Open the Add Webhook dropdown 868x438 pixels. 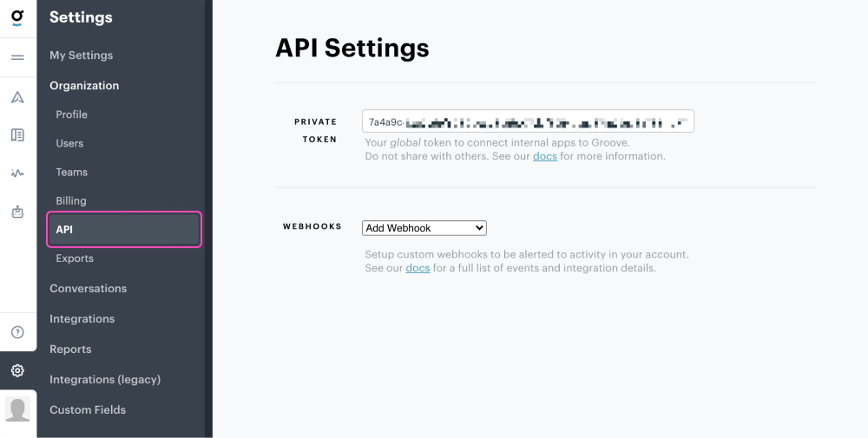[424, 228]
